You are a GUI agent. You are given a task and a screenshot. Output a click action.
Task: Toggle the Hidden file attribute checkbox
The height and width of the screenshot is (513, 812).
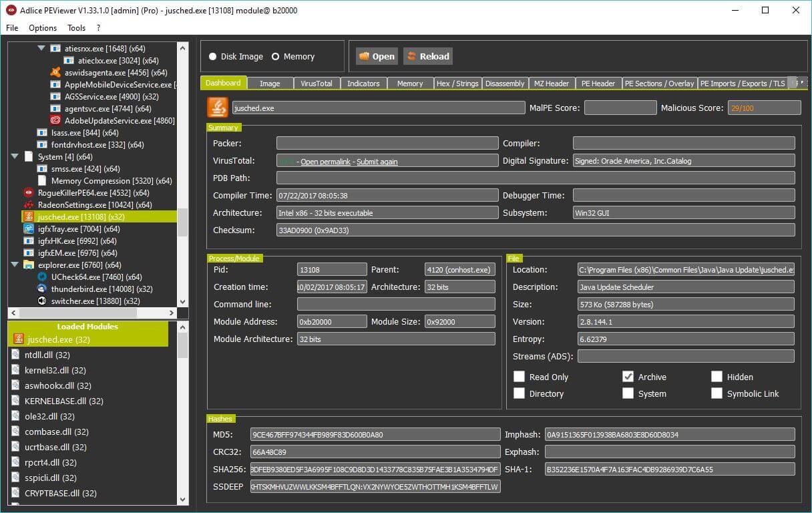[x=717, y=377]
